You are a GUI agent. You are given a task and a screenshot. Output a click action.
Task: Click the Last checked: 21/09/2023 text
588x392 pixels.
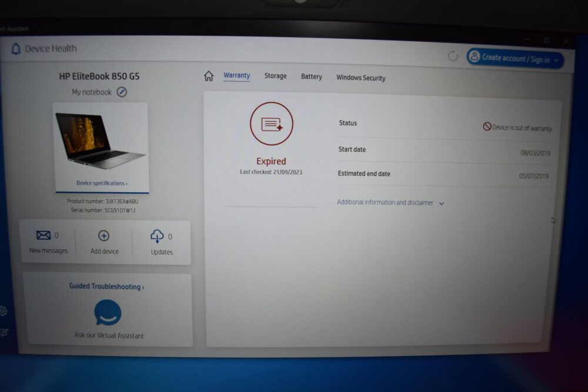point(270,172)
